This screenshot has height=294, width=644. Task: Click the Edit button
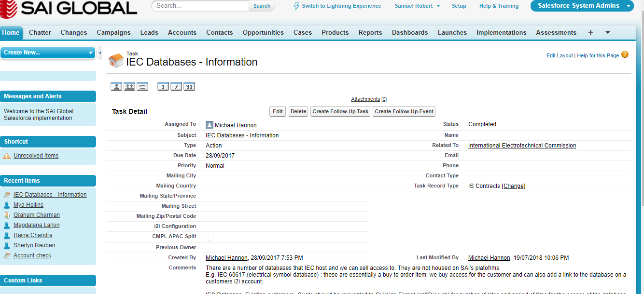tap(278, 111)
